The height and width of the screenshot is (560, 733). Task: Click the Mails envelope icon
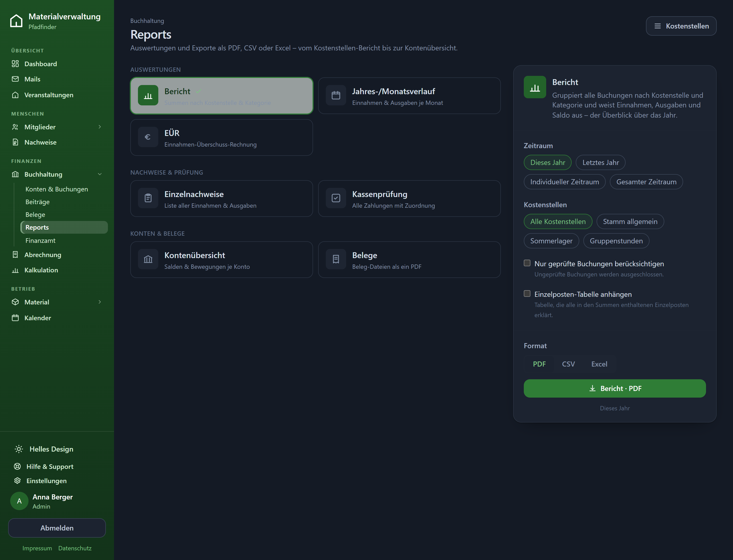point(15,79)
